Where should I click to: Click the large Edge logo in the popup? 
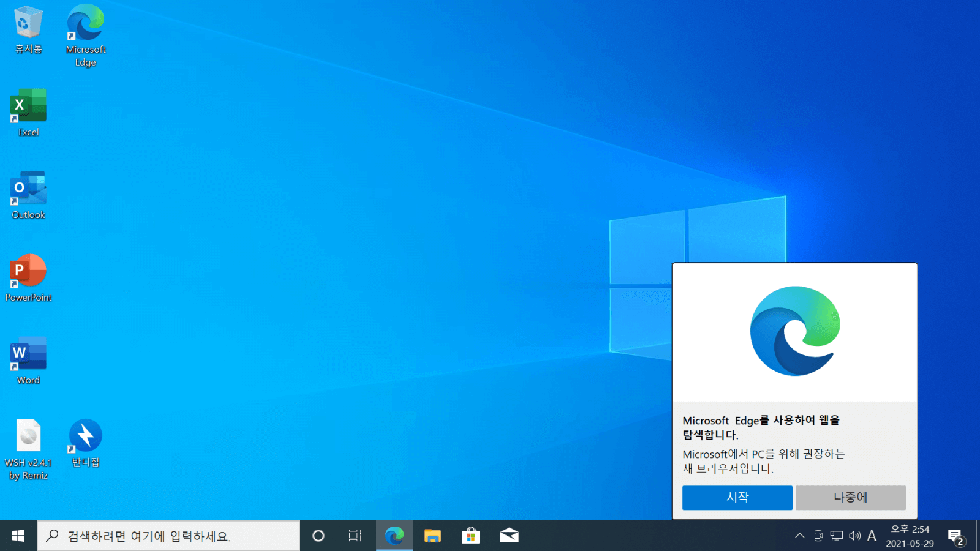click(795, 331)
